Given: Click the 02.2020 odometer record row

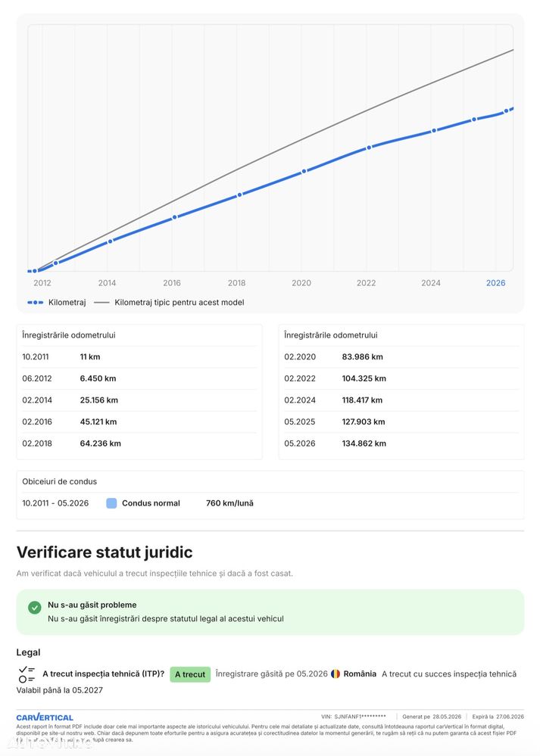Looking at the screenshot, I should [401, 357].
